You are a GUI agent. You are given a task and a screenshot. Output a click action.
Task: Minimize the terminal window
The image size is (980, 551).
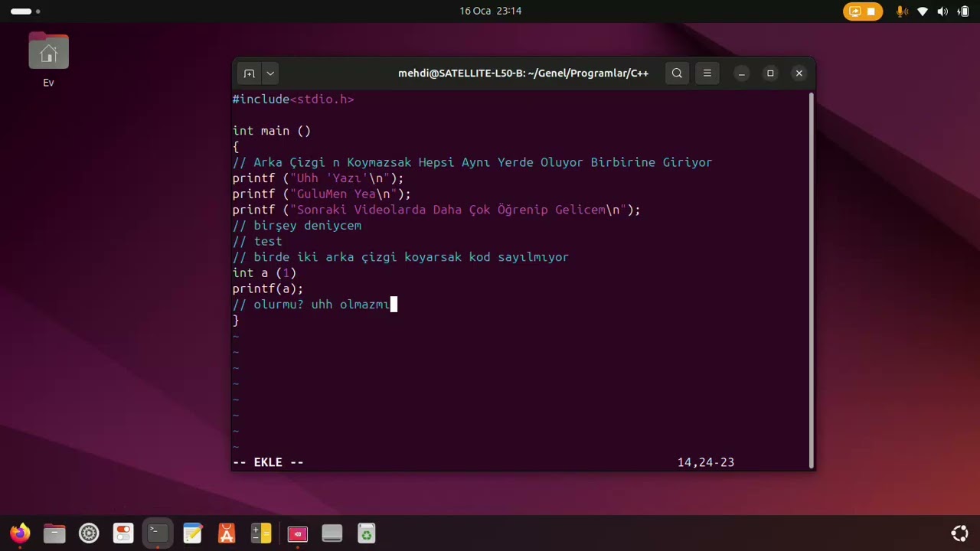tap(741, 73)
